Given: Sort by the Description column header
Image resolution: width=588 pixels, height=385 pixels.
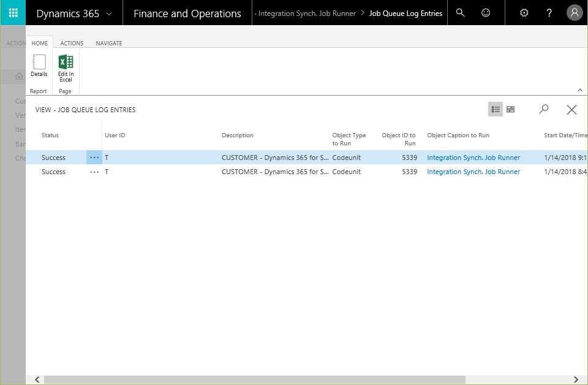Looking at the screenshot, I should [x=238, y=135].
